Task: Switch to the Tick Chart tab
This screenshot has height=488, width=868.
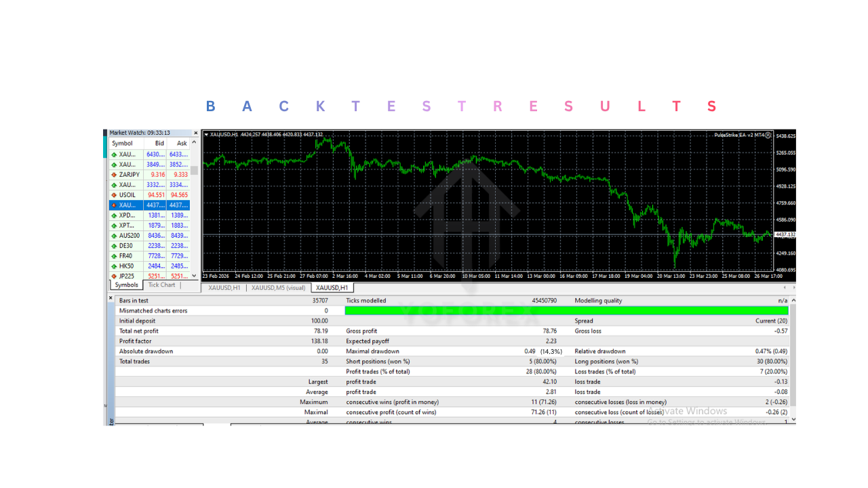Action: coord(161,285)
